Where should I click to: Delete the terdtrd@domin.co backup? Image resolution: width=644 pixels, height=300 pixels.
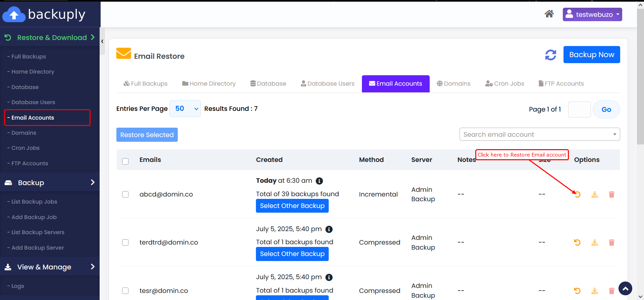coord(611,243)
